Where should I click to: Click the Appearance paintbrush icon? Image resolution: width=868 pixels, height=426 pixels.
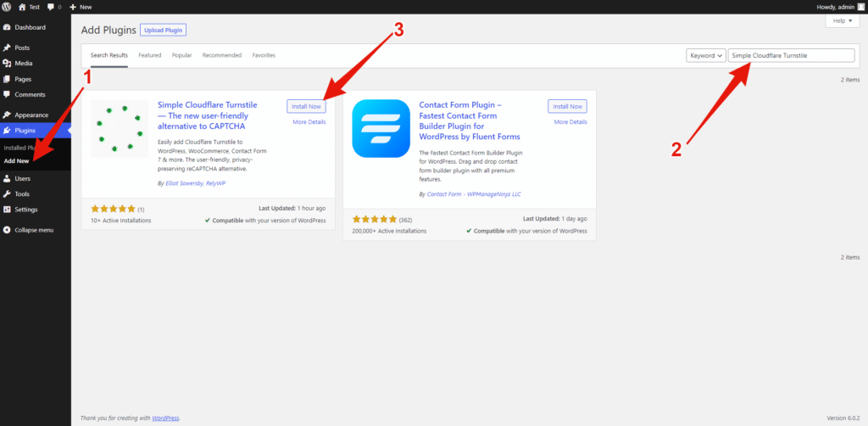pos(7,115)
